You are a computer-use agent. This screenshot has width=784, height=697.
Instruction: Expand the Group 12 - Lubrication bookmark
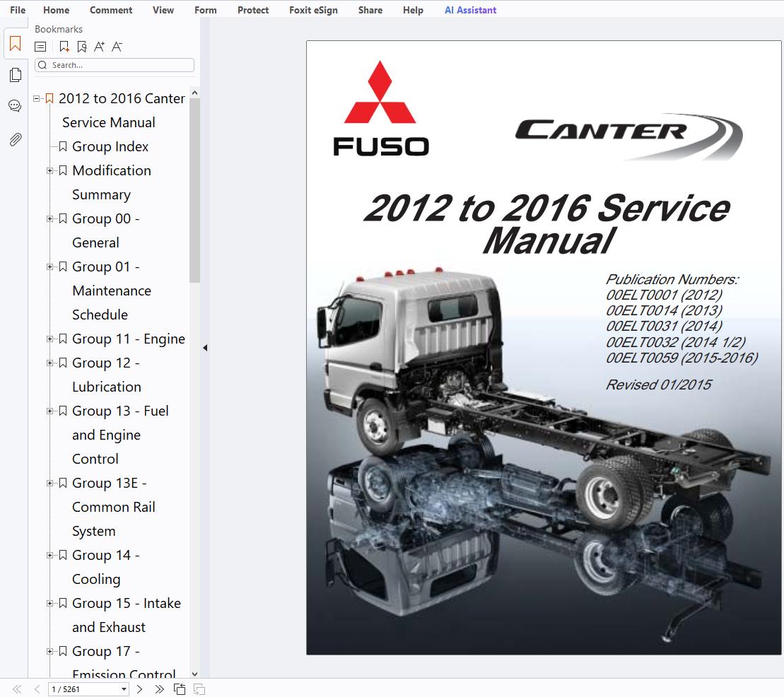[x=49, y=363]
